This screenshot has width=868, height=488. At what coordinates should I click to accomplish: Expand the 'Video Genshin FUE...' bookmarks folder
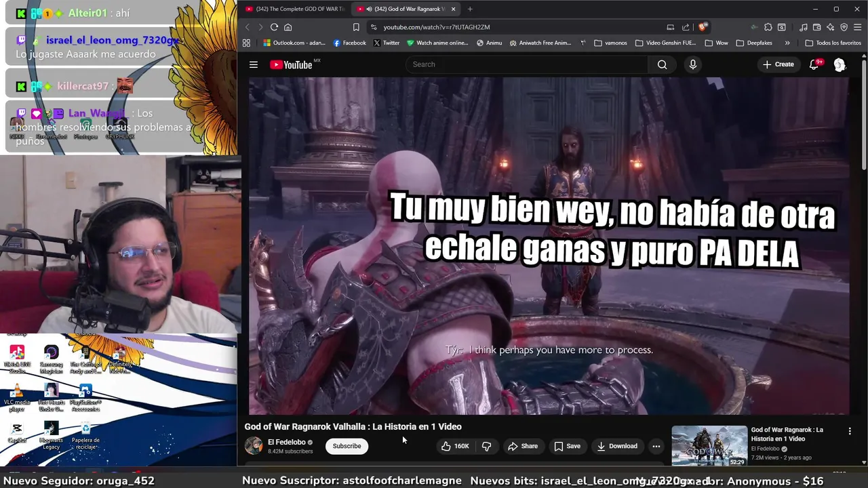click(665, 43)
